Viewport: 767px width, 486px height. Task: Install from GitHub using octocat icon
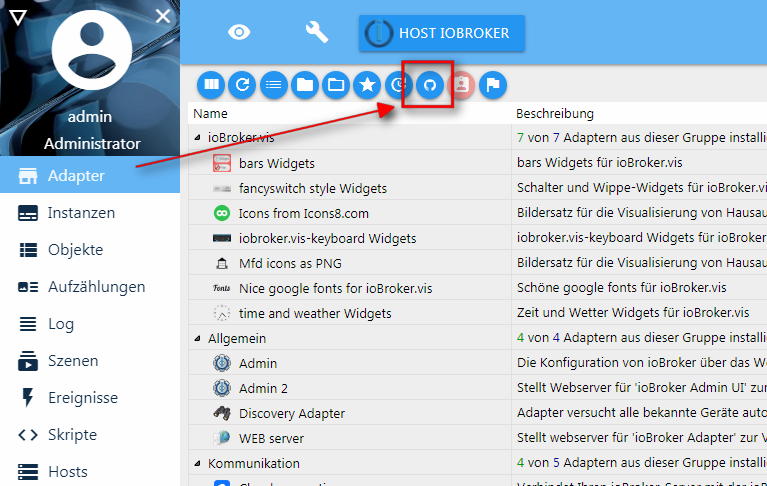coord(430,85)
